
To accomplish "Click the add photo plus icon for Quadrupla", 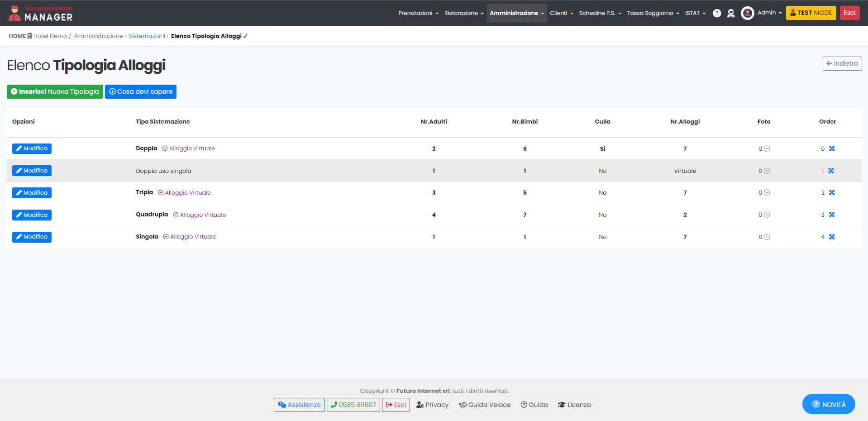I will [767, 215].
